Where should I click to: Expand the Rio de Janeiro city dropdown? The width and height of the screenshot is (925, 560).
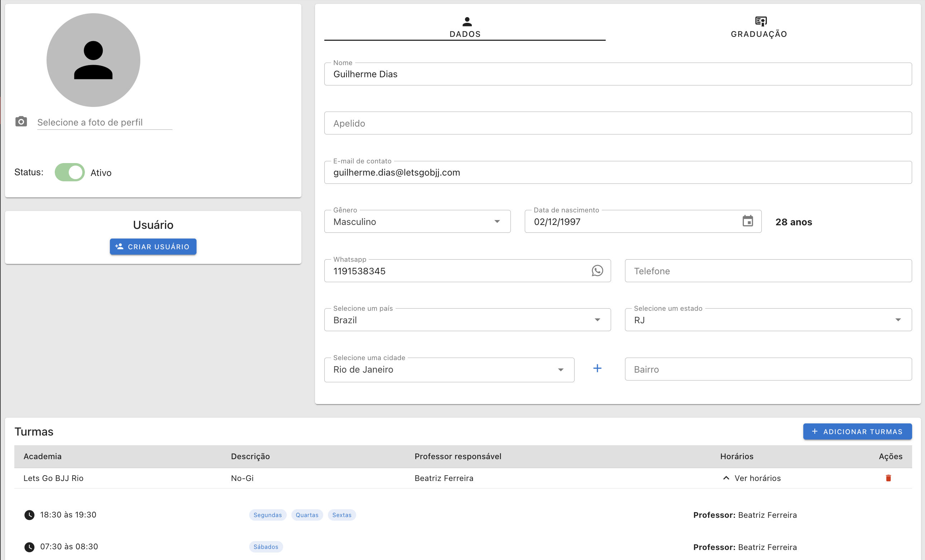tap(449, 370)
